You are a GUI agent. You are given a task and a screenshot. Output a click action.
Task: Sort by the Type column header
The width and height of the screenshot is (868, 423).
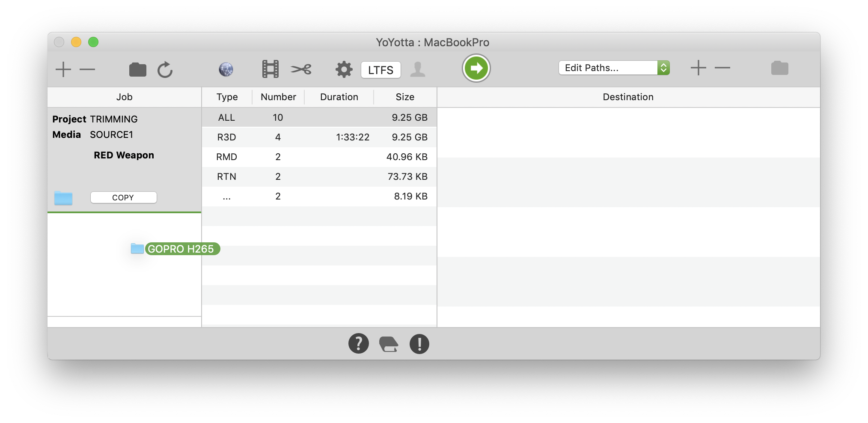pyautogui.click(x=227, y=97)
